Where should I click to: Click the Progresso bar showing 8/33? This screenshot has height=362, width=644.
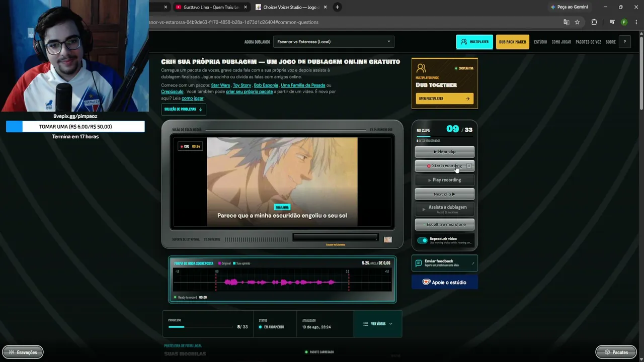tap(200, 327)
